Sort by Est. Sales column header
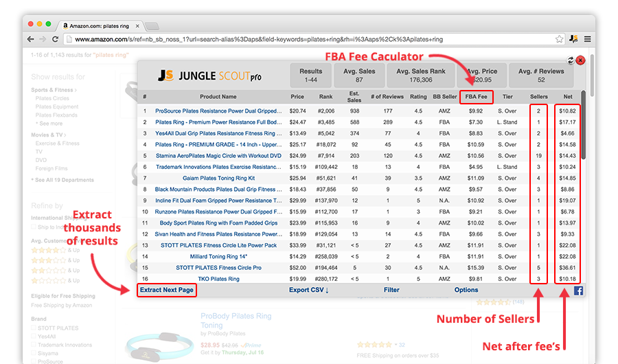618x364 pixels. (354, 97)
